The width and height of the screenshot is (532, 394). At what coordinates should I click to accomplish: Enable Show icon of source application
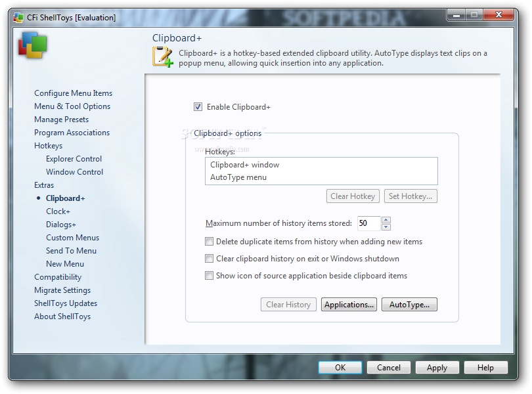point(209,276)
